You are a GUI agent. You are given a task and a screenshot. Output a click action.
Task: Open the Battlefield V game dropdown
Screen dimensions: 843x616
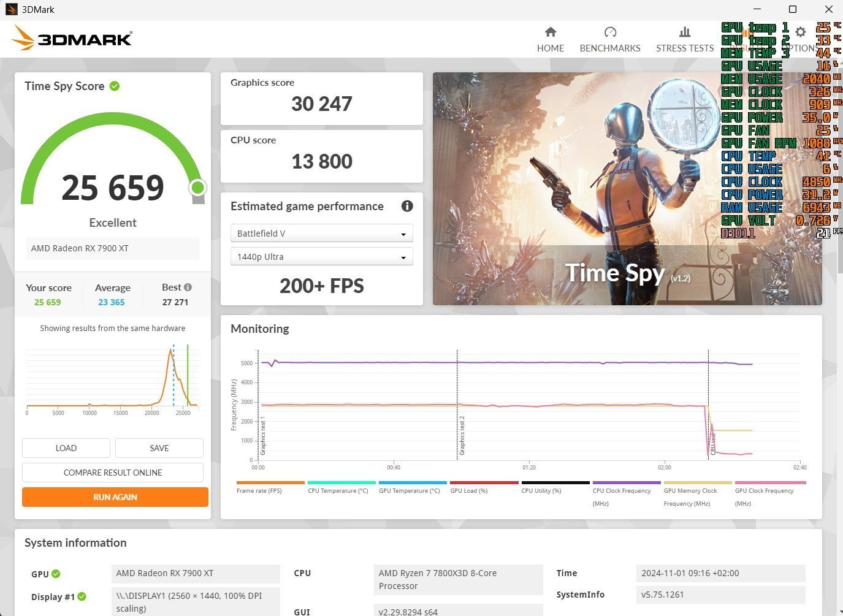(x=321, y=234)
